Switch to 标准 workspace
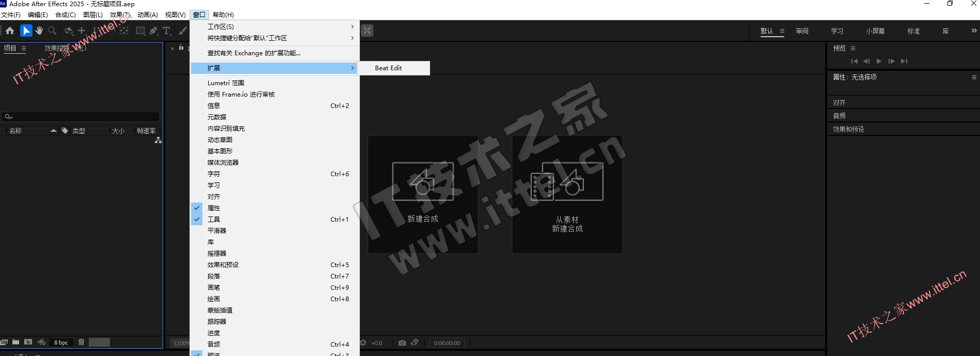The width and height of the screenshot is (980, 356). coord(913,31)
